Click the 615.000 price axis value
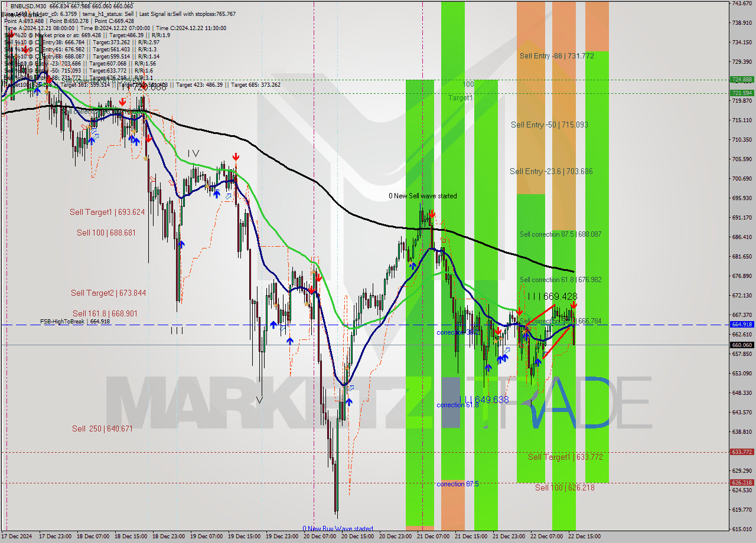 click(x=742, y=529)
